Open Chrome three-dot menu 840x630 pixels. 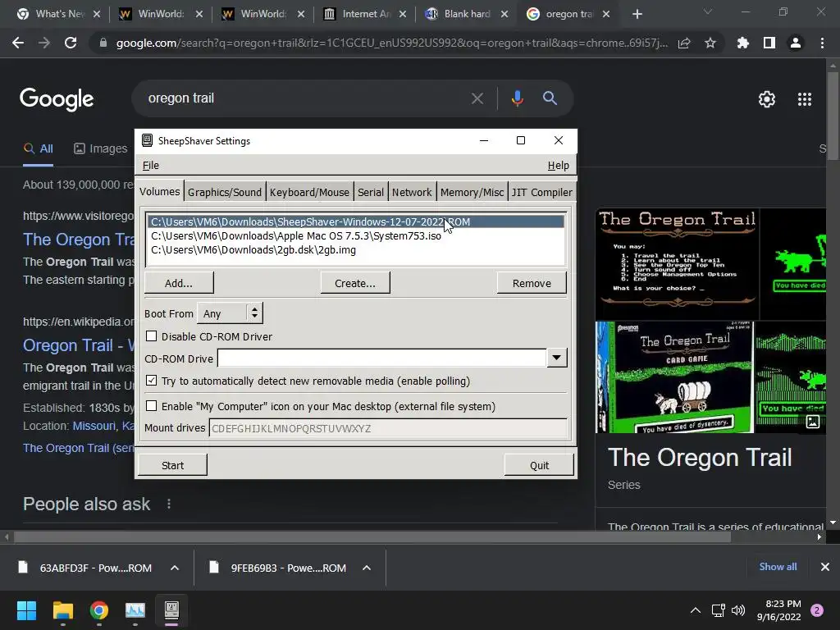tap(822, 43)
